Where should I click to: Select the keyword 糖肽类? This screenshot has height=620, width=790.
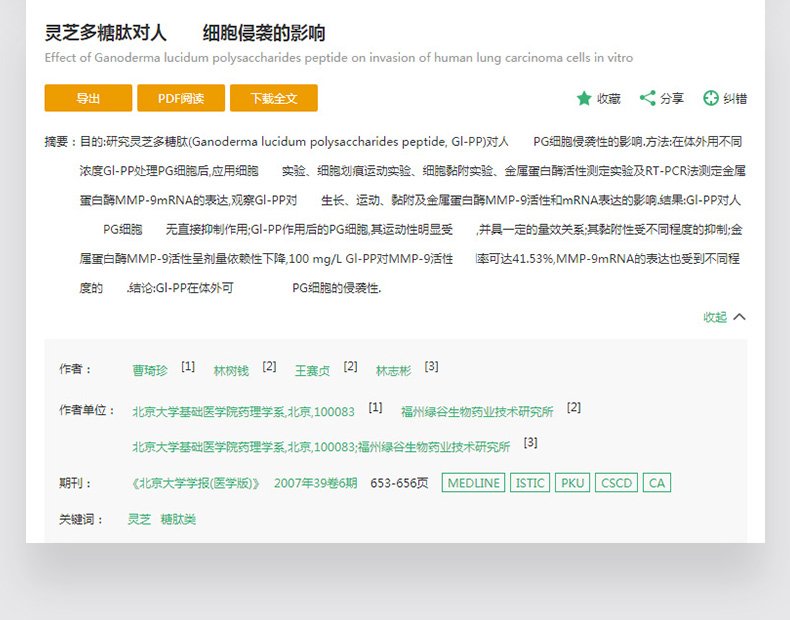tap(178, 519)
